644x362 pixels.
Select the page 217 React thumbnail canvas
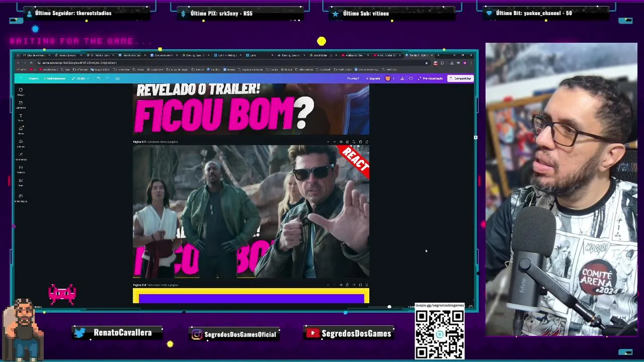coord(251,212)
